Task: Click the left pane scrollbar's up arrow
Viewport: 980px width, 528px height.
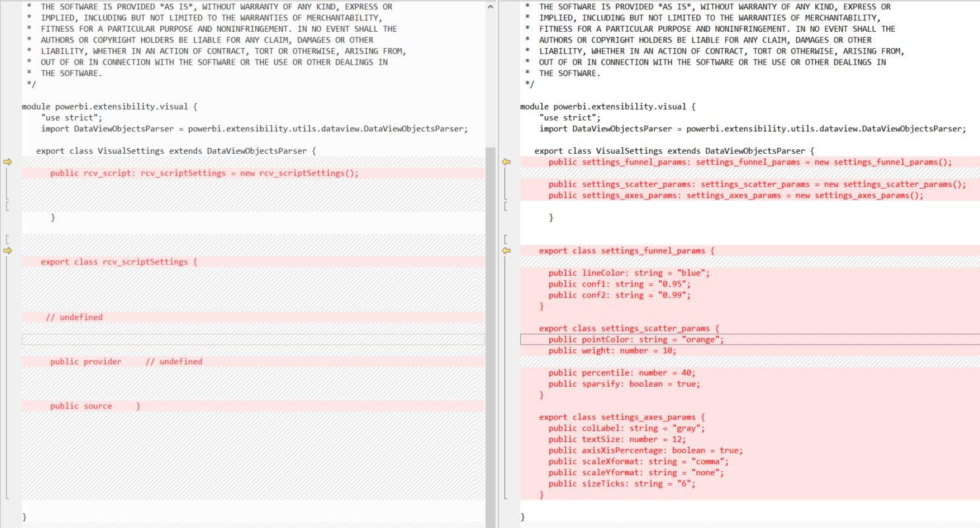Action: click(x=489, y=7)
